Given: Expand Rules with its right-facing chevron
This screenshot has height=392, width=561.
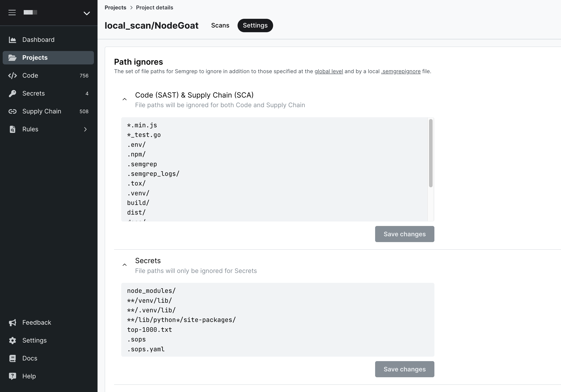Looking at the screenshot, I should [x=85, y=129].
